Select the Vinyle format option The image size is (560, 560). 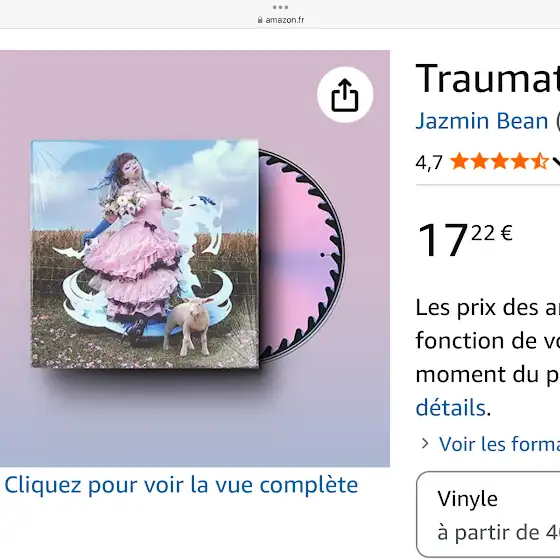coord(488,514)
